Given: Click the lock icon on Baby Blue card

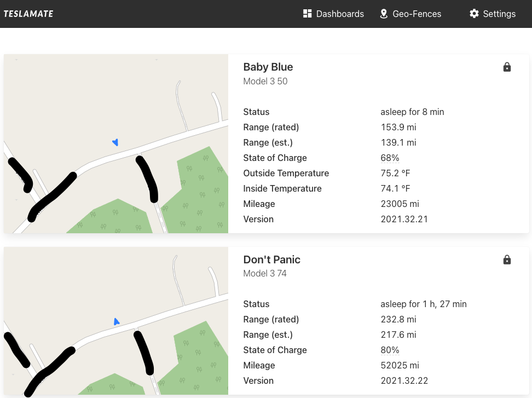Looking at the screenshot, I should coord(507,67).
